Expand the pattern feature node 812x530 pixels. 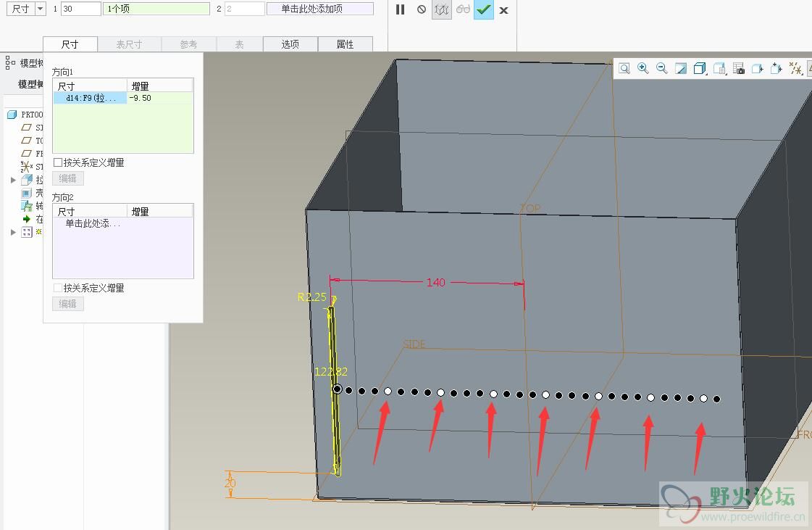(x=14, y=232)
